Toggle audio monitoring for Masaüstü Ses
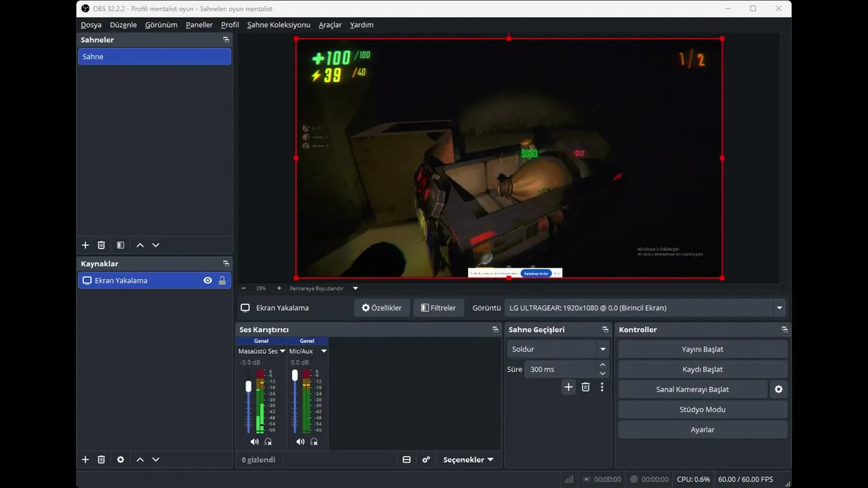 click(x=268, y=442)
